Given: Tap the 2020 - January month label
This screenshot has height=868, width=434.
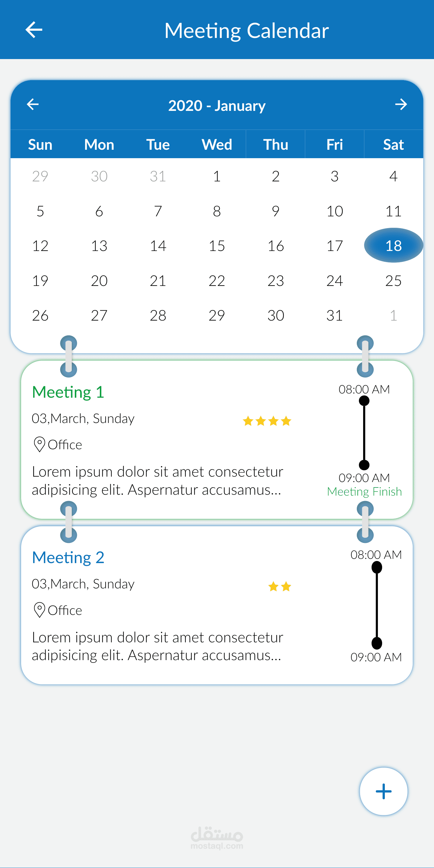Looking at the screenshot, I should click(x=217, y=105).
